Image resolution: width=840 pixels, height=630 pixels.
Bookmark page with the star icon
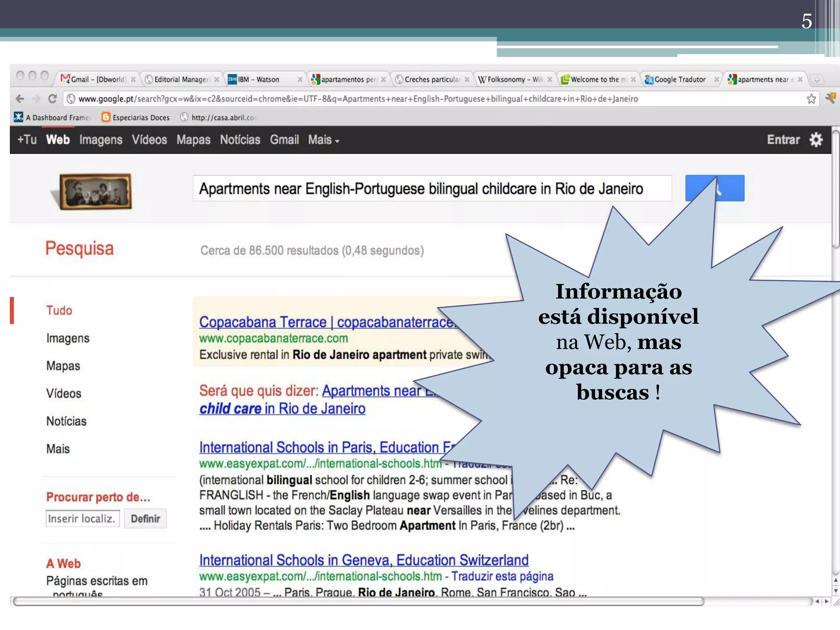coord(811,98)
